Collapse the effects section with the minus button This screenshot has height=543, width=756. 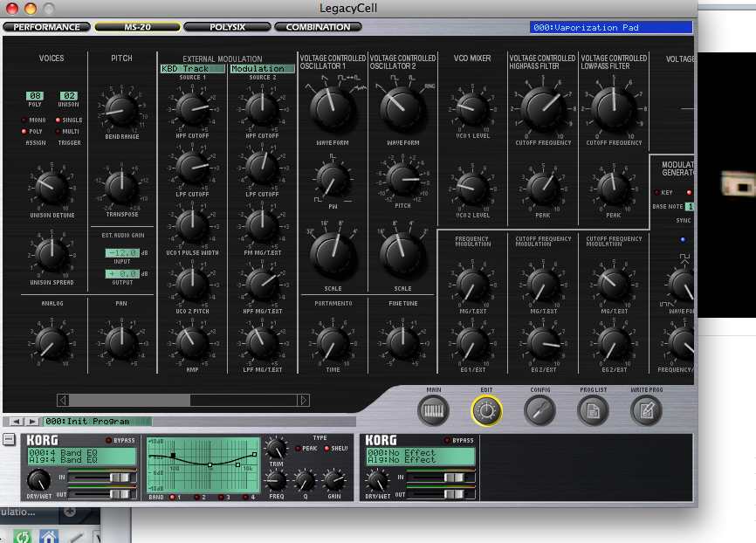pos(9,439)
